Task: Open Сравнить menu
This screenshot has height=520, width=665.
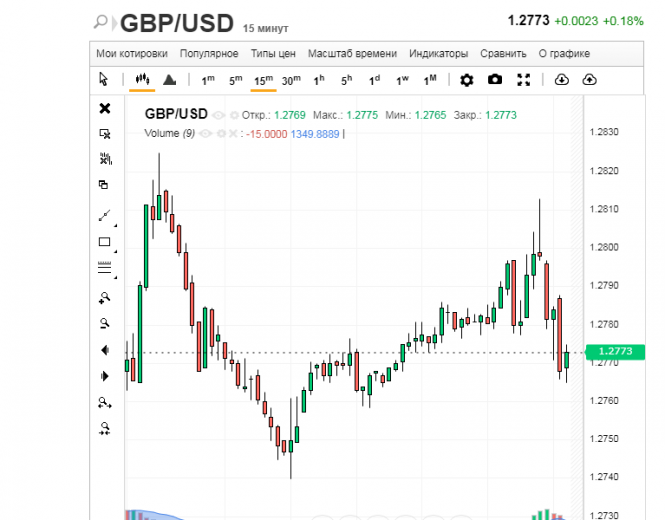Action: (x=503, y=54)
